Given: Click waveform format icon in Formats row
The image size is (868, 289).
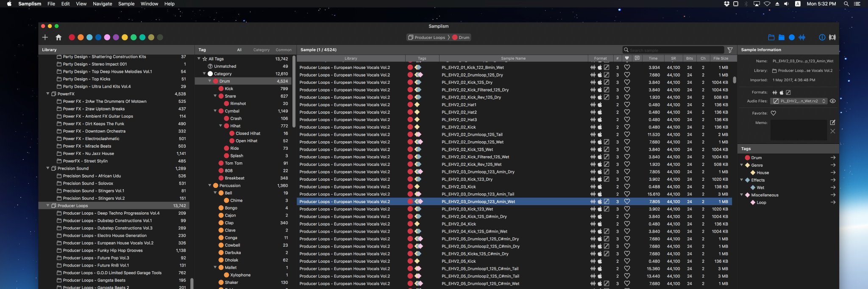Looking at the screenshot, I should [x=775, y=92].
